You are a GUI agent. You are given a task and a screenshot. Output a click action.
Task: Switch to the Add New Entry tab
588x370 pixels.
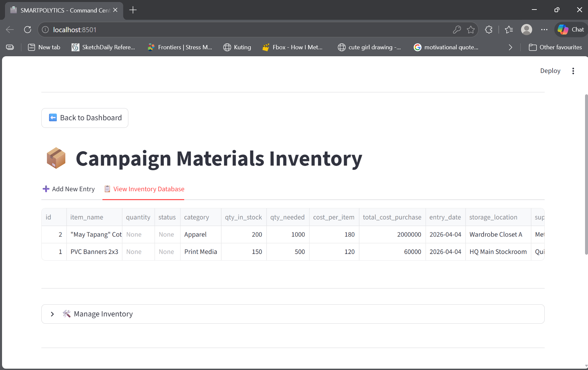tap(68, 189)
